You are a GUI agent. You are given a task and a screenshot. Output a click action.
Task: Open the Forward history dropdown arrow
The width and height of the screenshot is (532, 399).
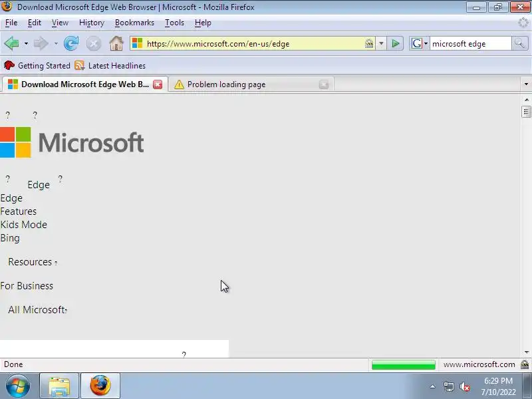(x=56, y=44)
